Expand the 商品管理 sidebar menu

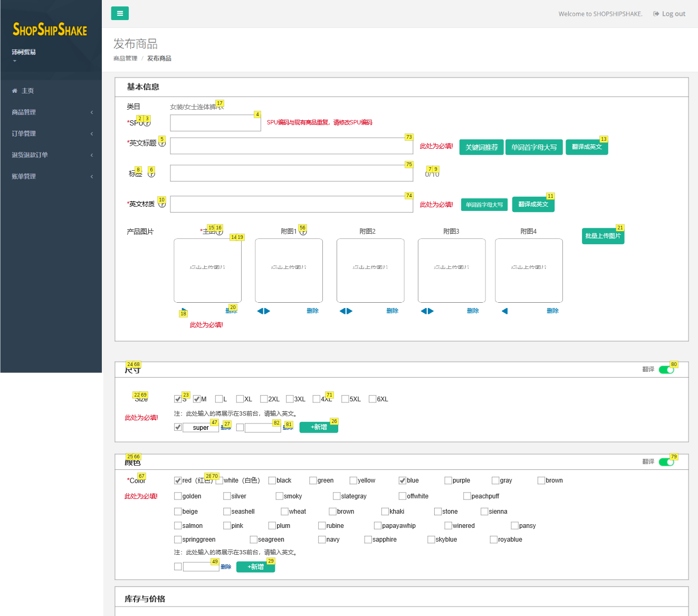point(51,112)
